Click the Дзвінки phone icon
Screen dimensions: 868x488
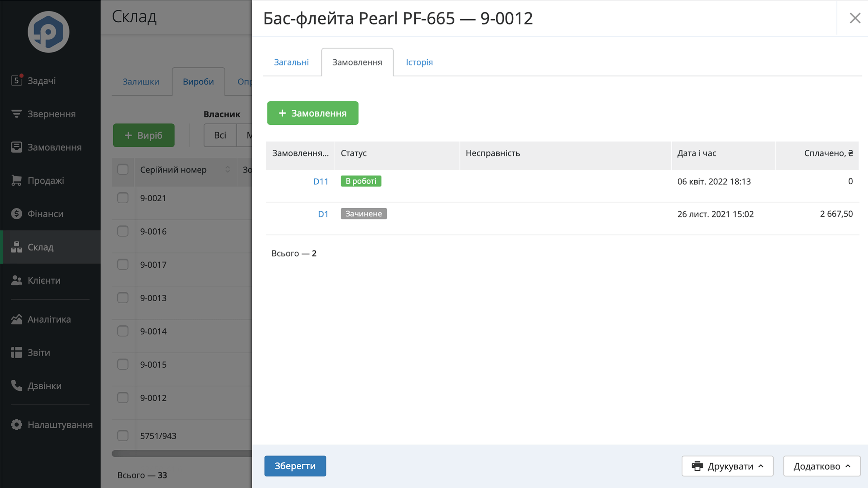(16, 386)
